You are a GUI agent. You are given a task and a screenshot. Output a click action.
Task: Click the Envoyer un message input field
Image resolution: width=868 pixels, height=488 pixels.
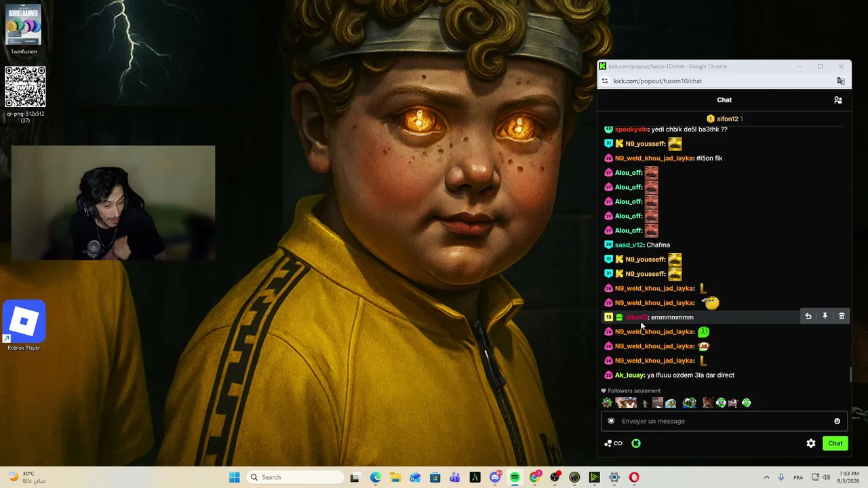pyautogui.click(x=724, y=421)
